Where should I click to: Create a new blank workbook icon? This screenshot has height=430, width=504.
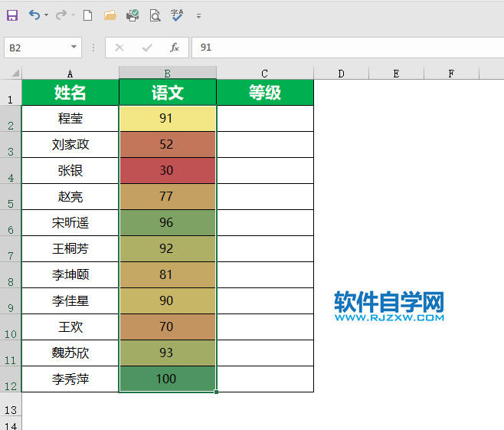coord(88,15)
